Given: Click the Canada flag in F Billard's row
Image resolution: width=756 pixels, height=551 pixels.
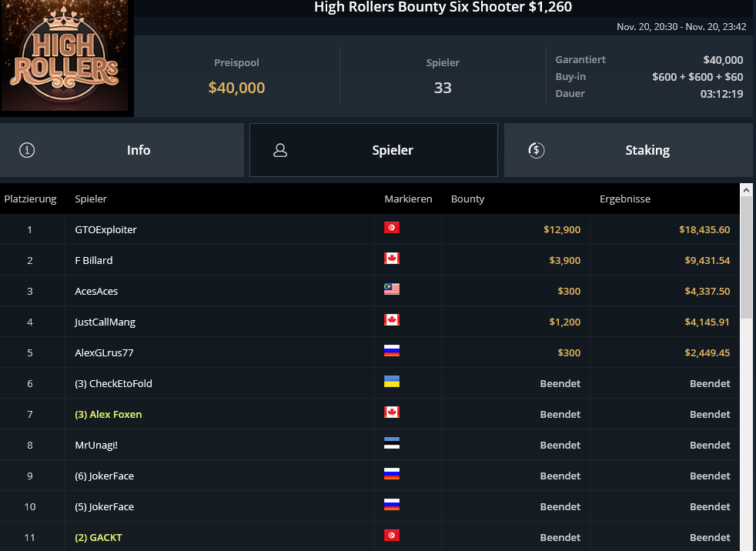Looking at the screenshot, I should [392, 259].
